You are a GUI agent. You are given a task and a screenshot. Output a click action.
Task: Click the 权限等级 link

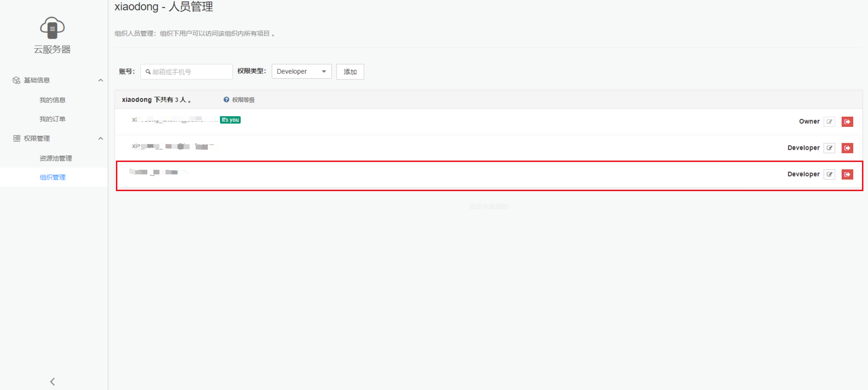tap(243, 100)
